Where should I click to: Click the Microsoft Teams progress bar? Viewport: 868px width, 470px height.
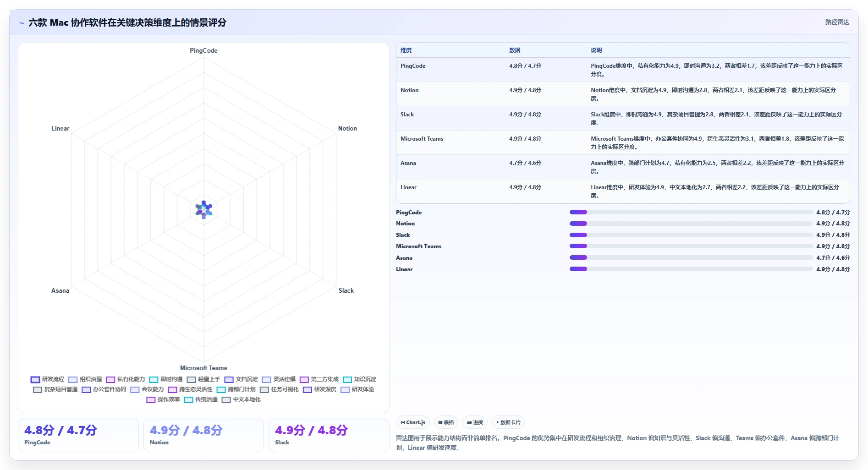tap(691, 246)
